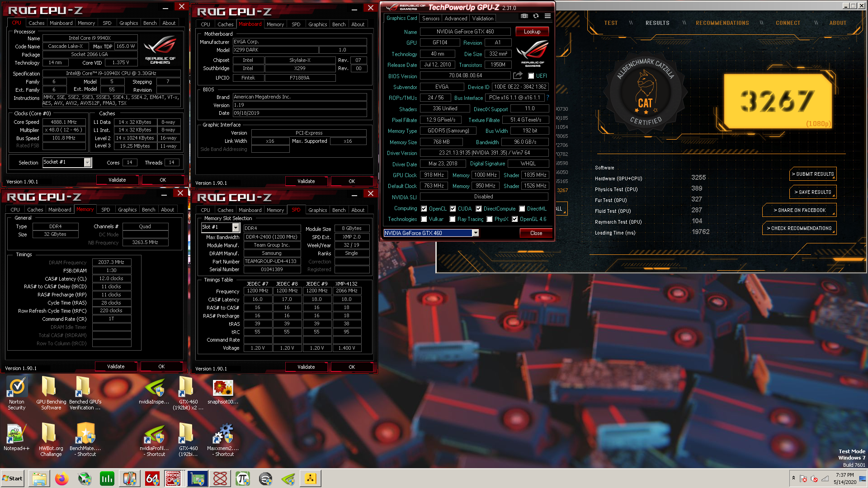The width and height of the screenshot is (868, 488).
Task: Click Close button in GPU-Z
Action: pyautogui.click(x=536, y=233)
